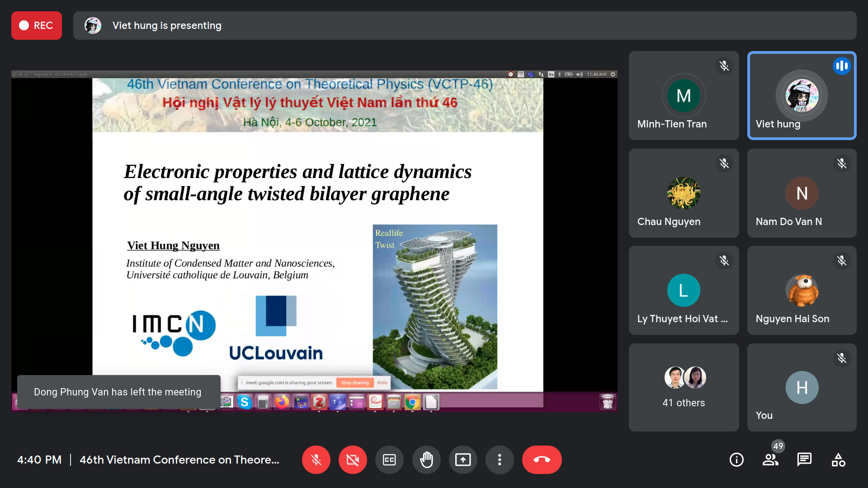Select Viet hung participant tile
The height and width of the screenshot is (488, 868).
coord(802,95)
